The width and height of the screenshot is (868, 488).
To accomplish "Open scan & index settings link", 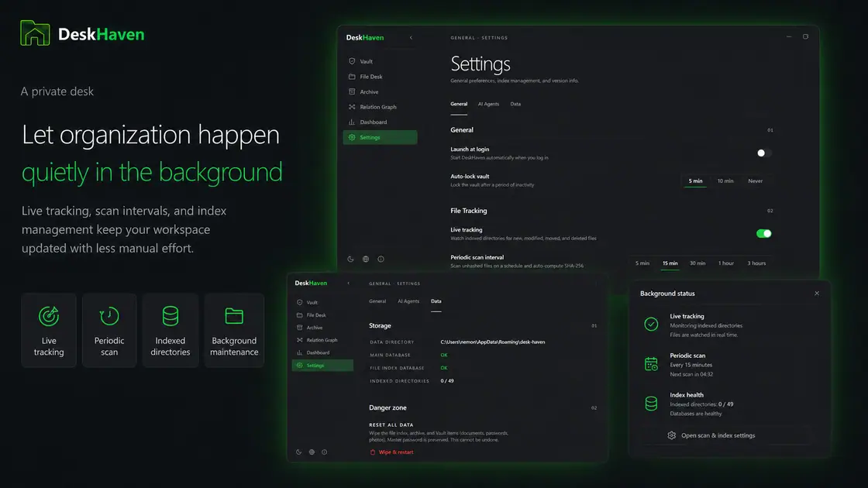I will tap(711, 435).
